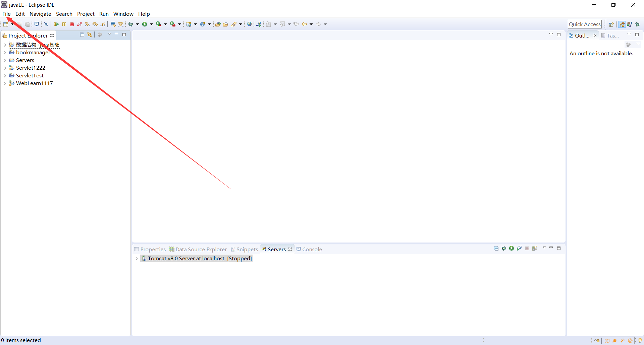This screenshot has height=345, width=644.
Task: Switch to the Snippets tab
Action: point(244,249)
